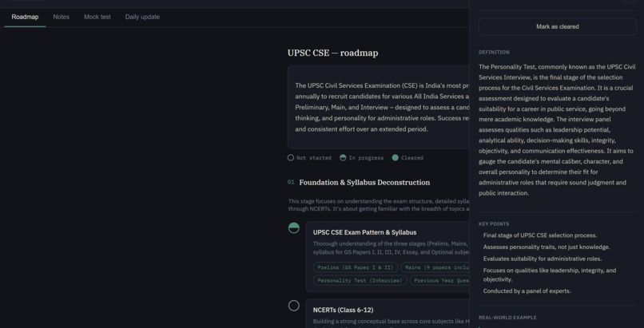Open the Mock test tab
Screen dimensions: 644x328
point(97,17)
